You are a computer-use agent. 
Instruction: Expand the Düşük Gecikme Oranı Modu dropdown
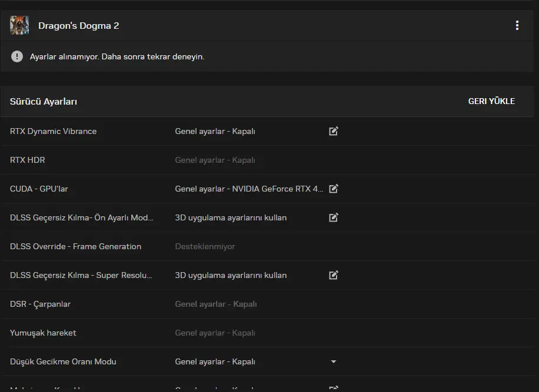pyautogui.click(x=334, y=361)
